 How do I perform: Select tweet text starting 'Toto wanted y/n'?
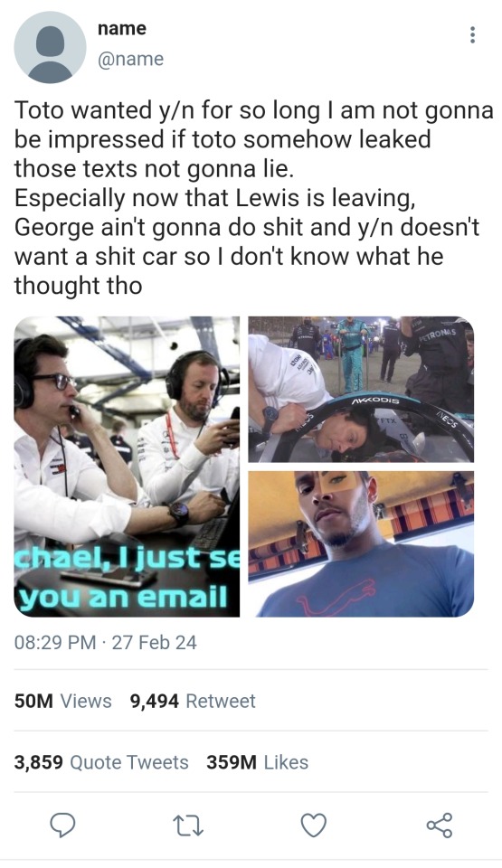click(254, 196)
